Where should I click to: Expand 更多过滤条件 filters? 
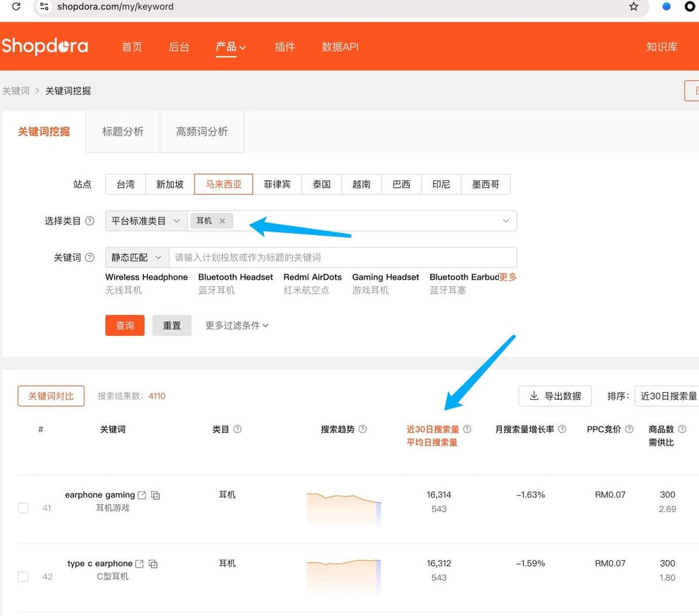[237, 325]
